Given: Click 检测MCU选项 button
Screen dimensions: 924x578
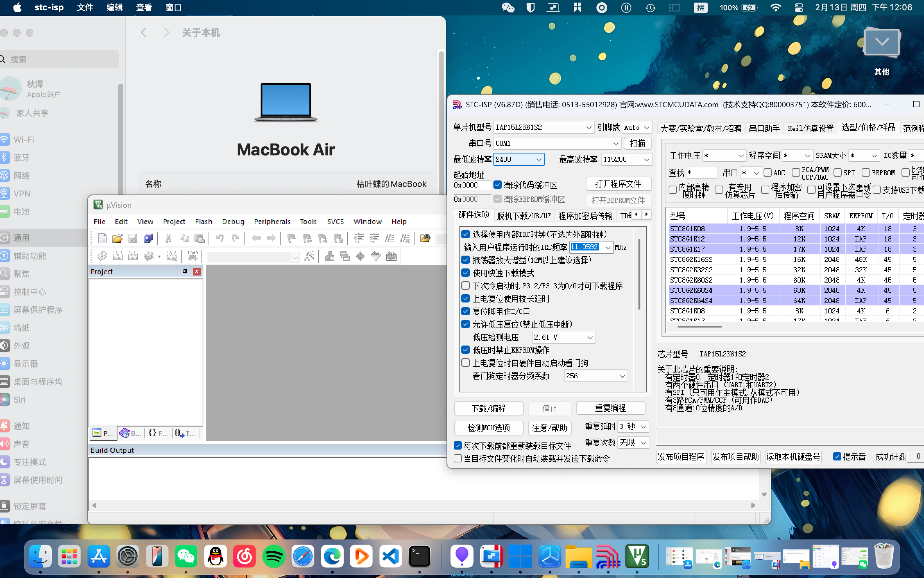Looking at the screenshot, I should click(488, 427).
